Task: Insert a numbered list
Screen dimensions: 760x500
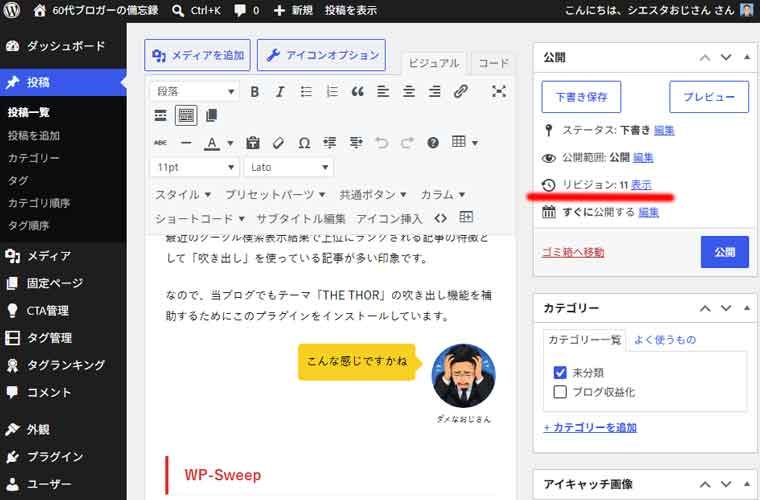Action: pos(332,91)
